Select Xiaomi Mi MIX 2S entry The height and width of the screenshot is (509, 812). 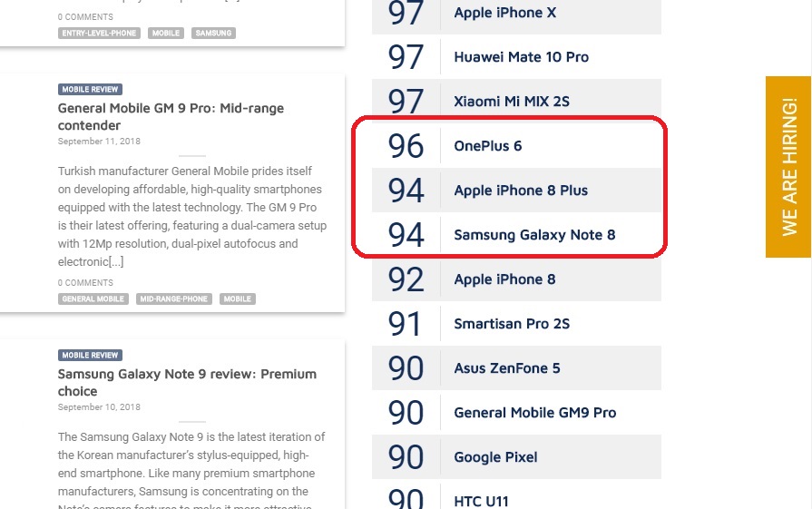tap(516, 101)
